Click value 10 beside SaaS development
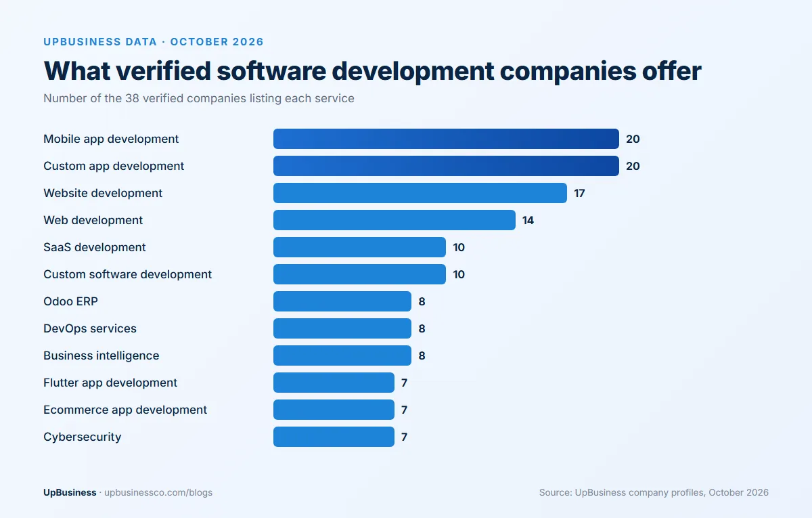The width and height of the screenshot is (812, 518). coord(459,247)
